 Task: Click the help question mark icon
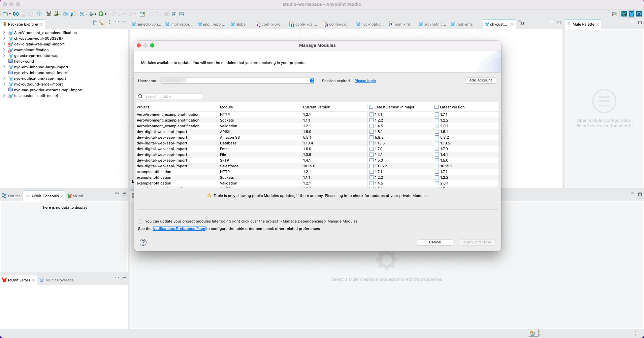tap(143, 242)
